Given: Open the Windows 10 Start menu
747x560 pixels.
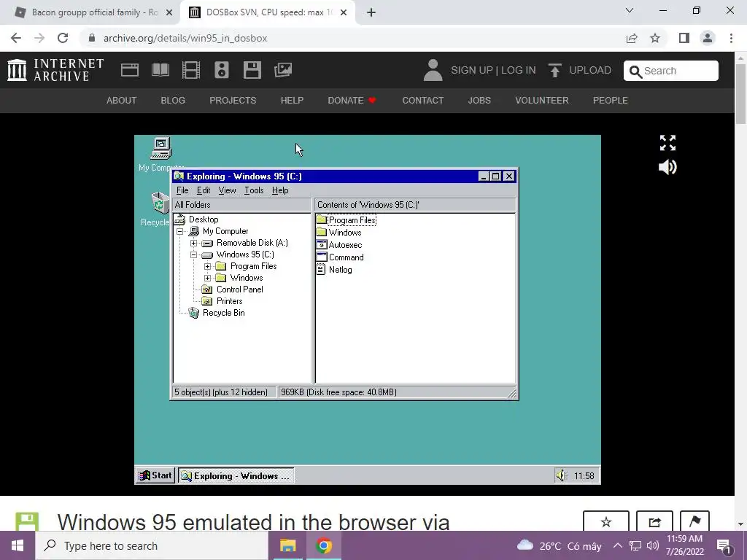Looking at the screenshot, I should click(x=18, y=545).
